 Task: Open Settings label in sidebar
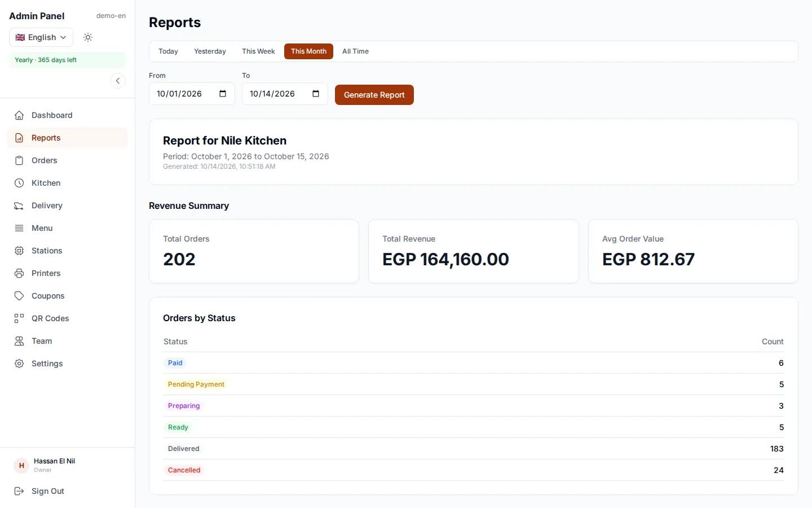coord(47,364)
